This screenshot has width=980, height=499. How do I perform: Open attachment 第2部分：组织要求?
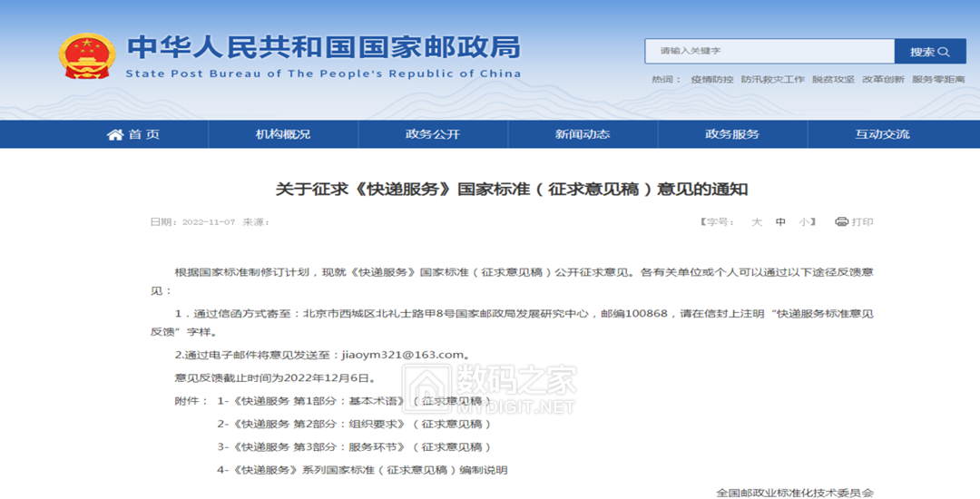point(354,424)
